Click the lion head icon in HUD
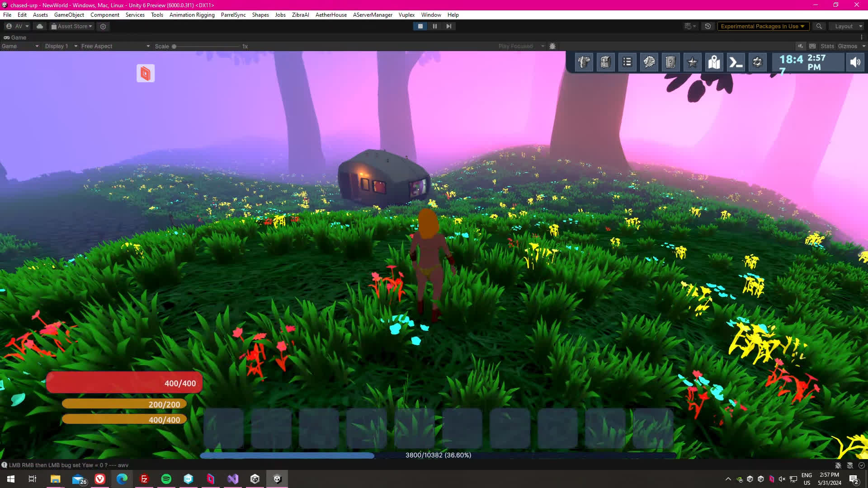Image resolution: width=868 pixels, height=488 pixels. (649, 62)
